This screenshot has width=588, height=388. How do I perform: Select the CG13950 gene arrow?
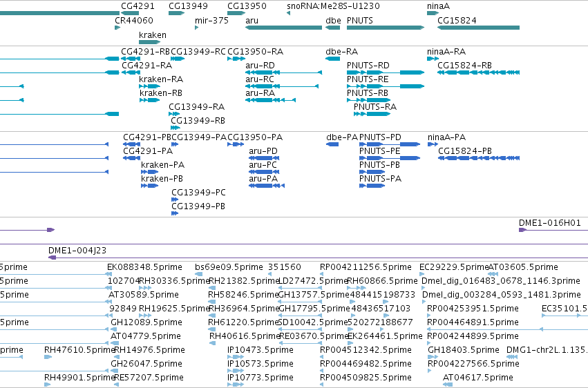(236, 13)
